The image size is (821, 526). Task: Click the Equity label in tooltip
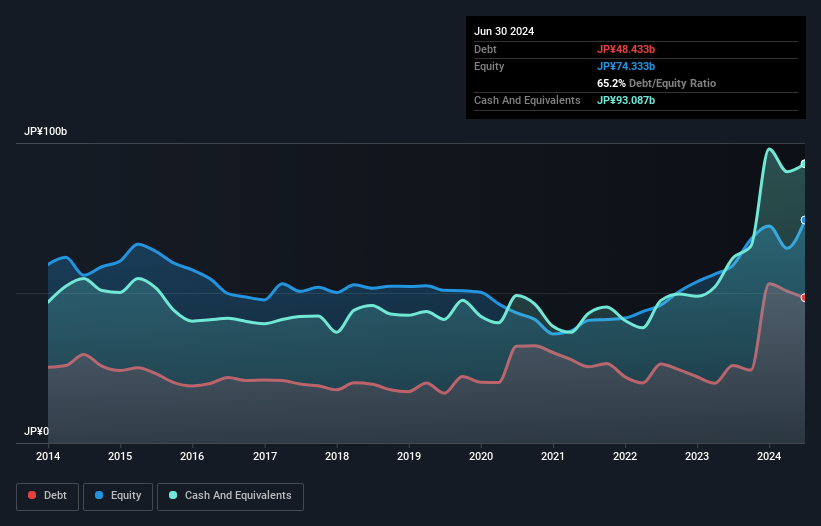[489, 66]
